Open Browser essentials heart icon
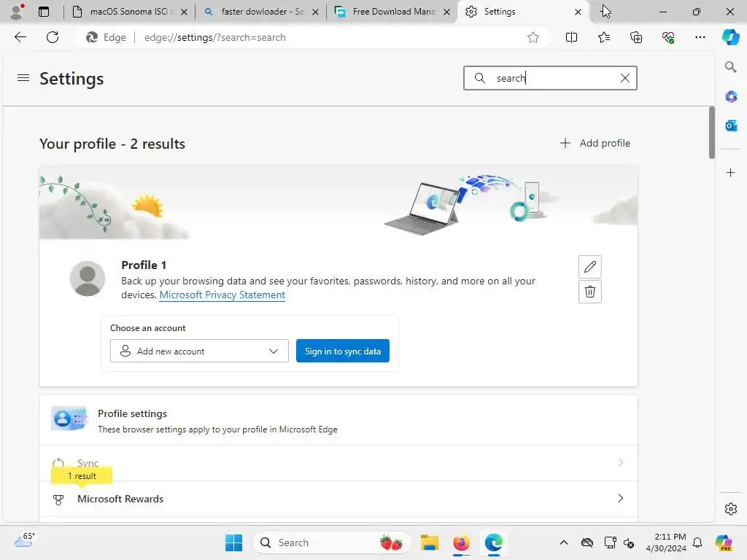The height and width of the screenshot is (560, 747). (x=668, y=37)
